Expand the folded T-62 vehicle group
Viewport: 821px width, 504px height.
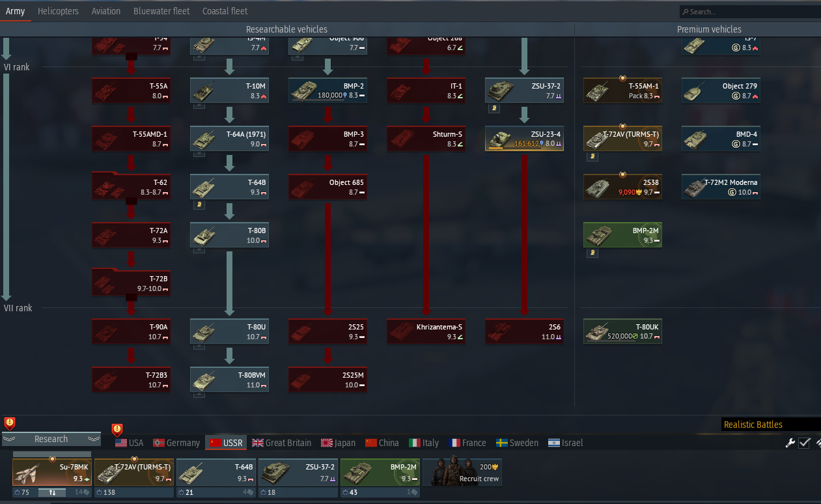131,187
